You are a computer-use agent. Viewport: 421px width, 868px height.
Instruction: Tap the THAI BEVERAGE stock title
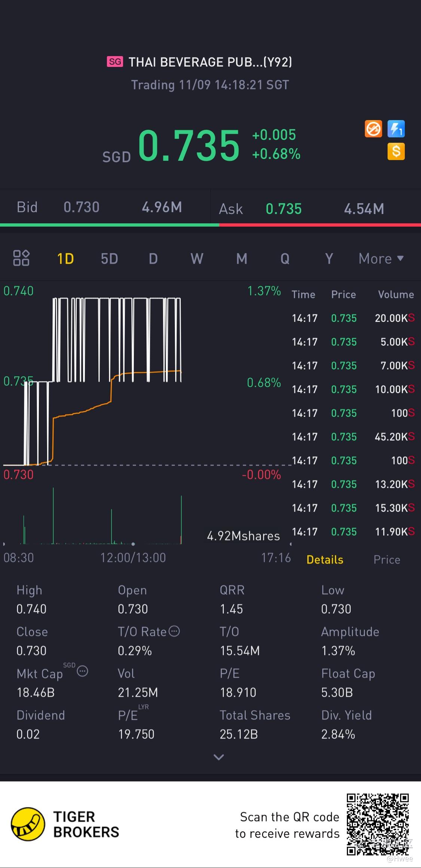pos(210,62)
